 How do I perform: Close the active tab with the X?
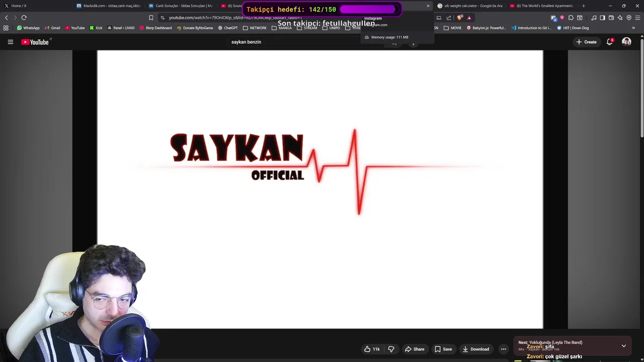[428, 6]
